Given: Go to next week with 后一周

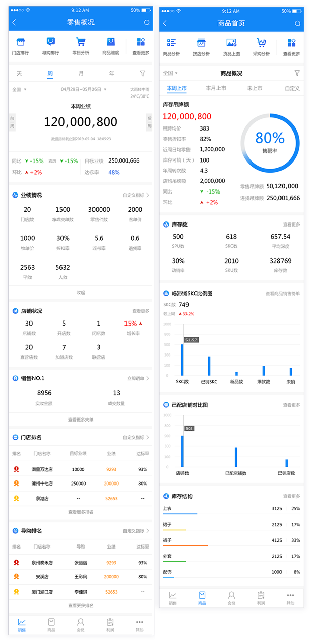Looking at the screenshot, I should [149, 122].
